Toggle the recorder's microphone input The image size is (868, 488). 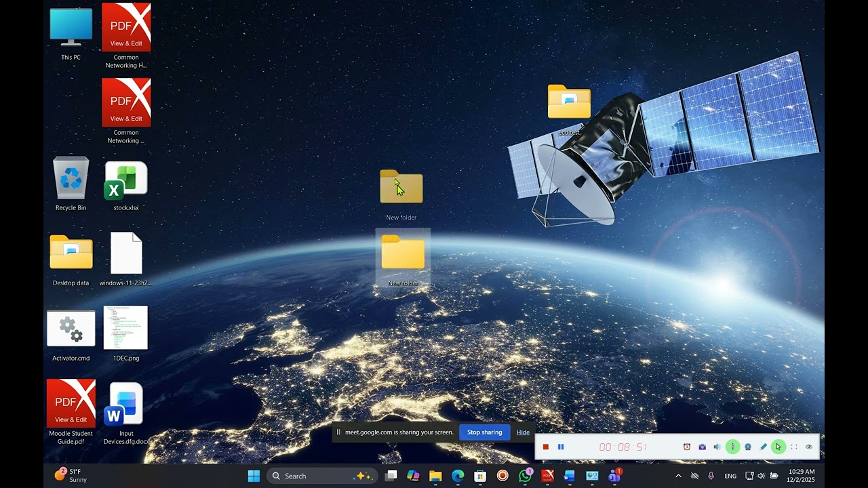point(732,447)
